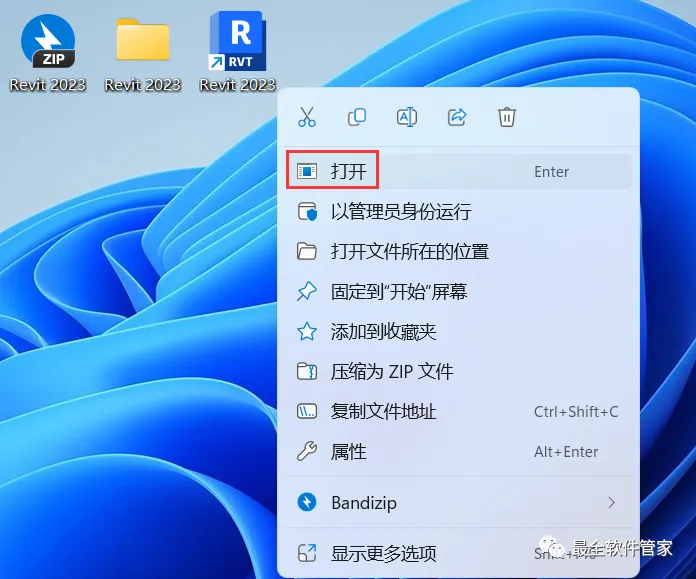Click the shield icon beside 以管理员身份运行
696x579 pixels.
pos(307,212)
